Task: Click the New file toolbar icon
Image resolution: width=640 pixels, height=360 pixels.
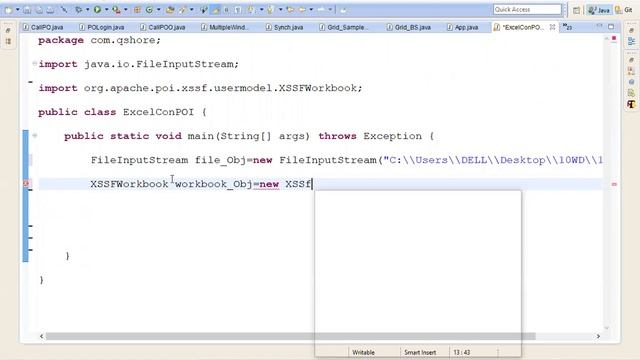Action: coord(9,10)
